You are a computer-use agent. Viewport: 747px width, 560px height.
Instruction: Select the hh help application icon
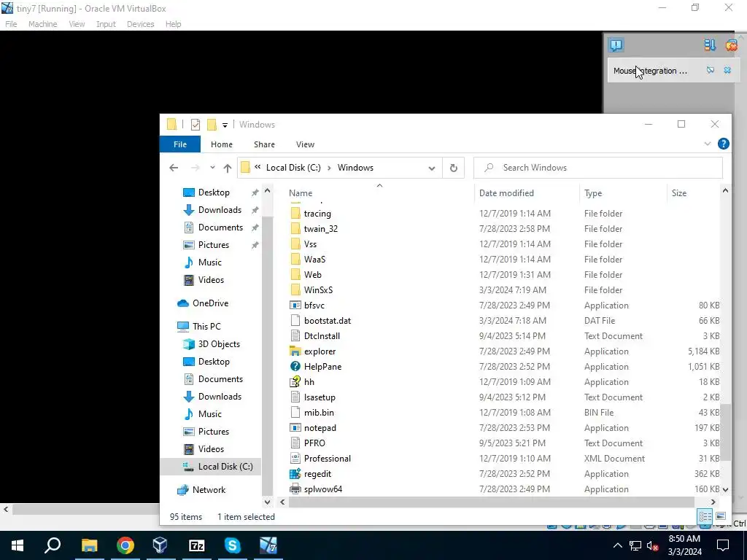pyautogui.click(x=295, y=382)
